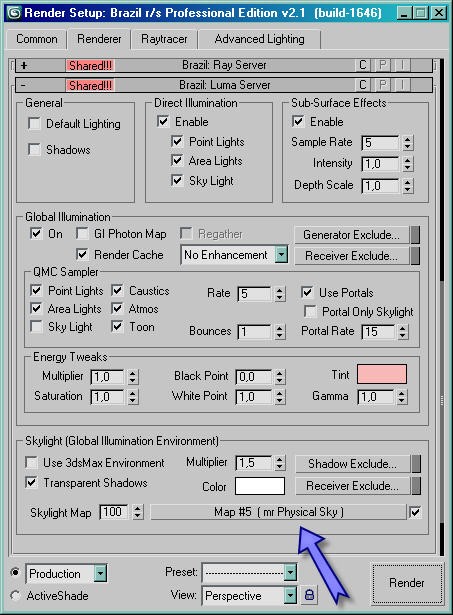Toggle the Atmos checkbox
This screenshot has height=615, width=453.
point(117,309)
